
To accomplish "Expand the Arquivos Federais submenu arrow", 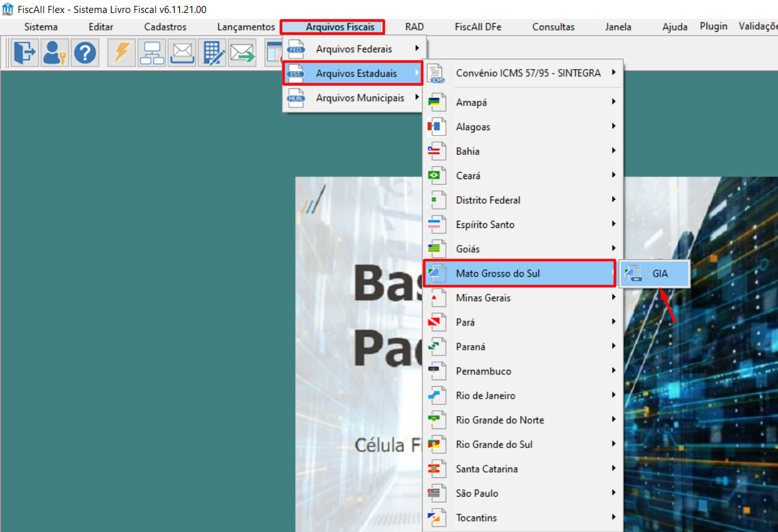I will [417, 48].
